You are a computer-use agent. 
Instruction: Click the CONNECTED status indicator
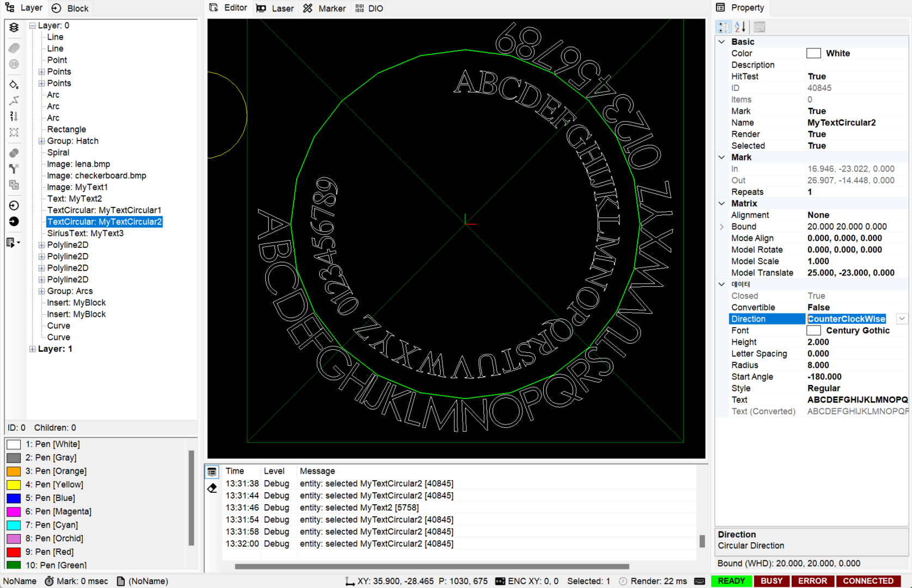coord(868,581)
